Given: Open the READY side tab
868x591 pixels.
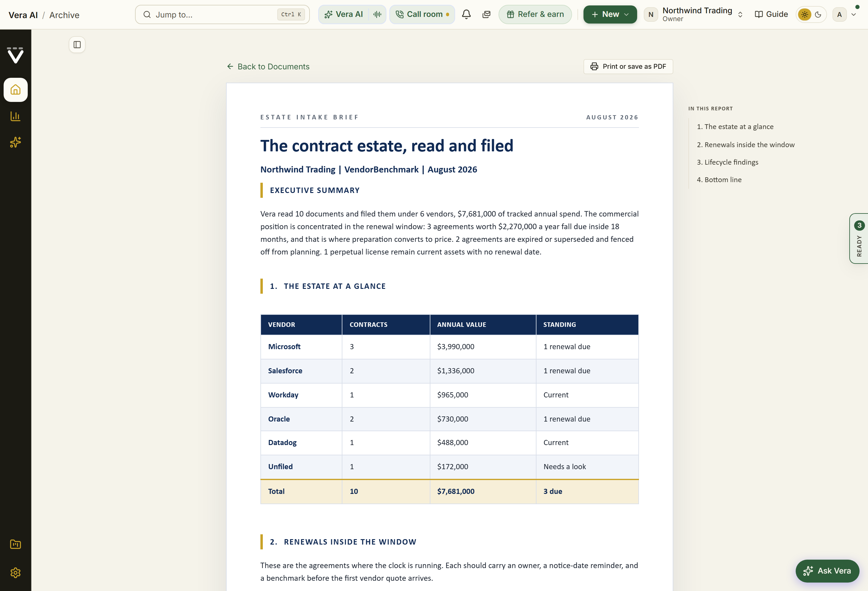Looking at the screenshot, I should [859, 239].
